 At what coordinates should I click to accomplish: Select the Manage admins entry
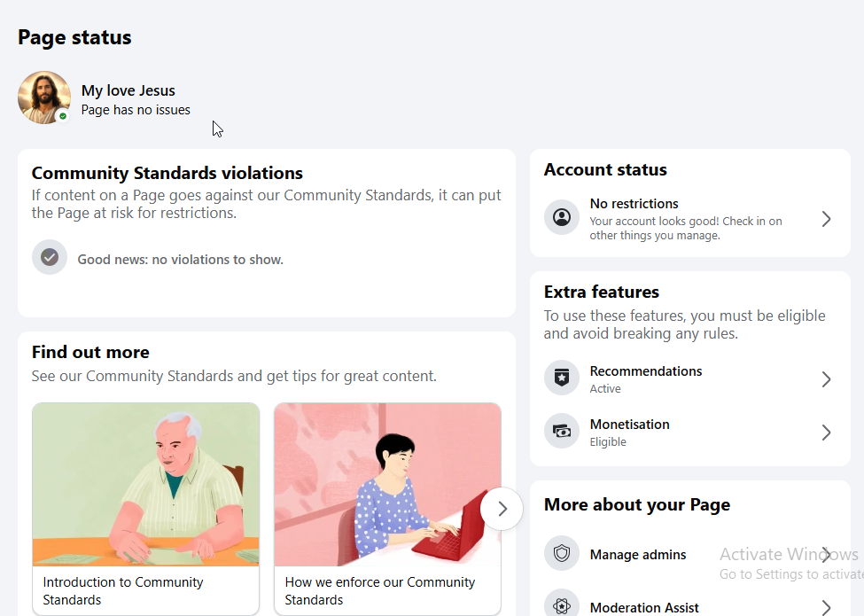click(x=690, y=554)
